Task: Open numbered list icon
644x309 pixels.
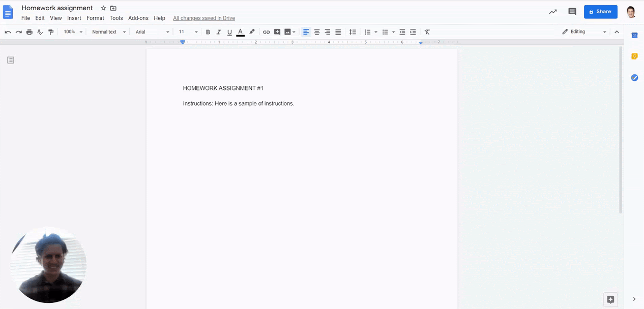Action: point(368,32)
